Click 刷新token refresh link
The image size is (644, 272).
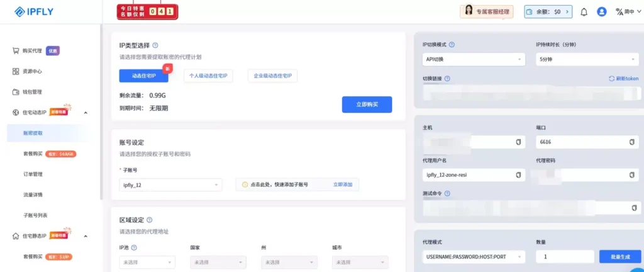[624, 79]
